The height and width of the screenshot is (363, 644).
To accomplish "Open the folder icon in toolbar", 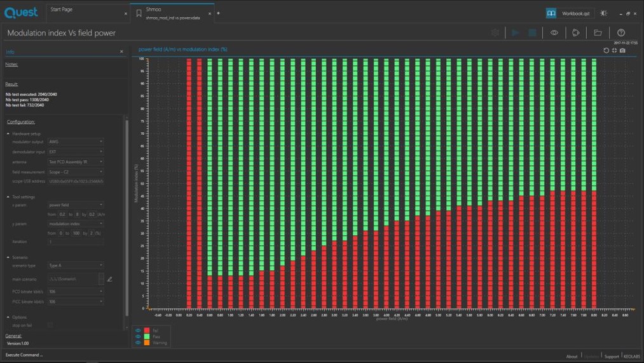I will (x=598, y=32).
